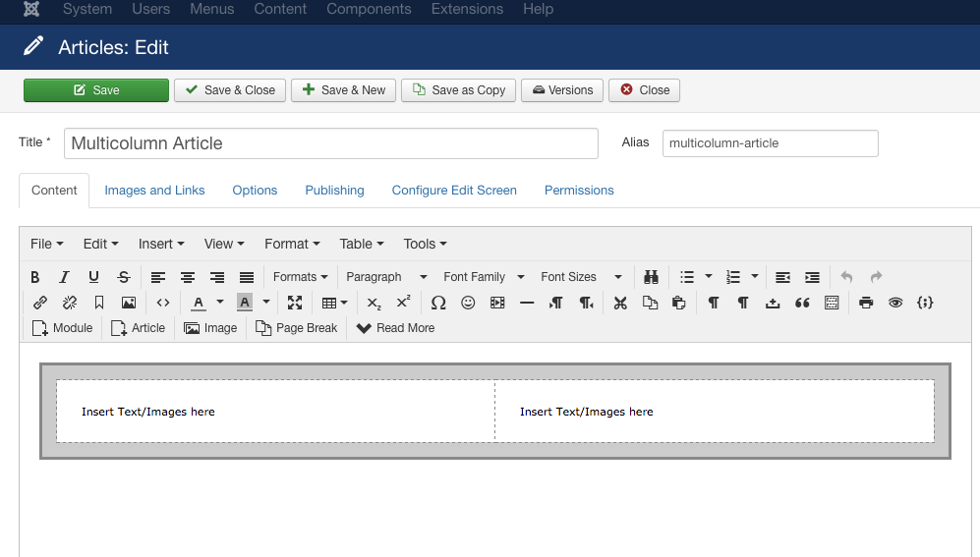Insert a bullet list
Image resolution: width=980 pixels, height=557 pixels.
687,277
